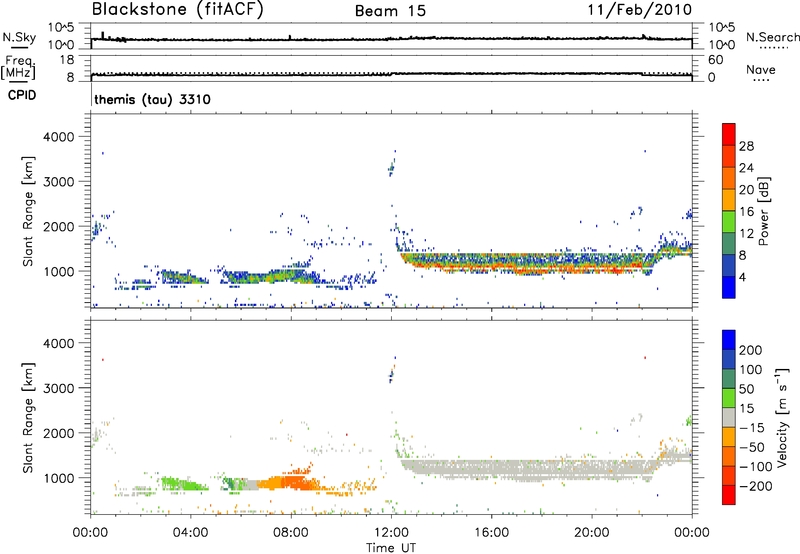Click the velocity colorbar tick label '-200'
This screenshot has height=554, width=800.
pyautogui.click(x=755, y=486)
